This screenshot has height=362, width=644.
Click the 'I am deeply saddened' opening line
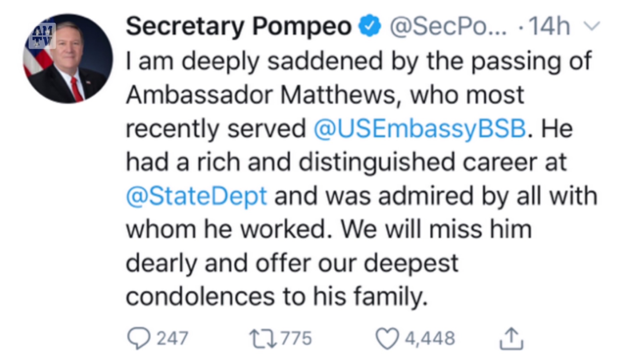click(x=359, y=62)
